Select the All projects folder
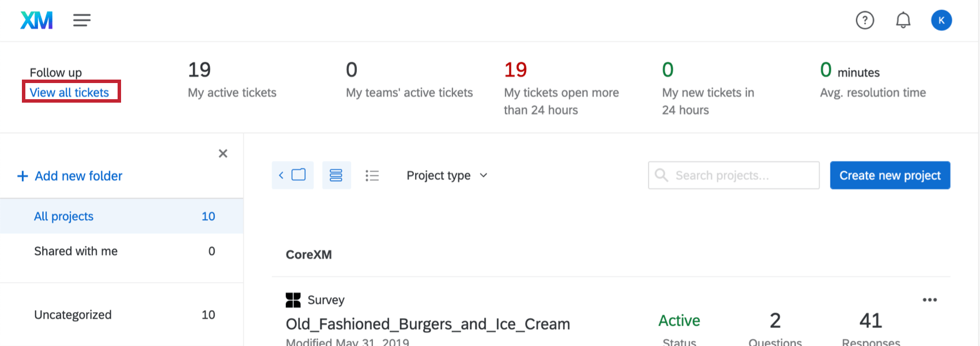 (x=122, y=216)
